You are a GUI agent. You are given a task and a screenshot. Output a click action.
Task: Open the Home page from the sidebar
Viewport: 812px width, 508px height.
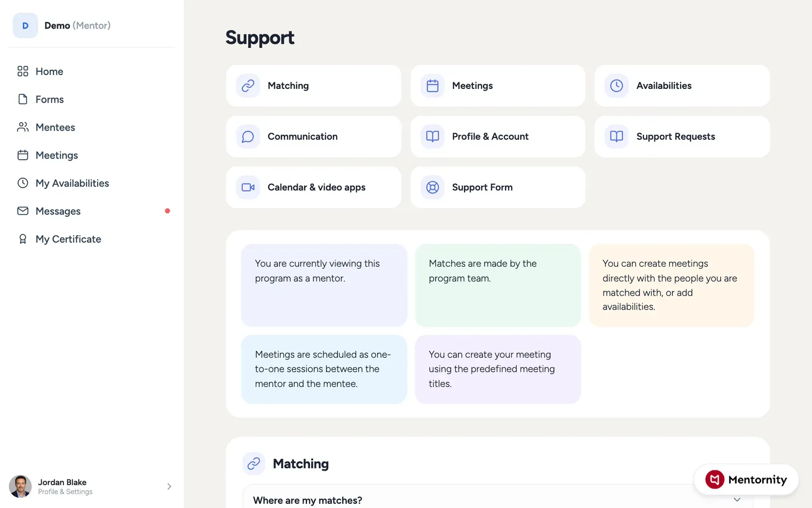pyautogui.click(x=91, y=71)
